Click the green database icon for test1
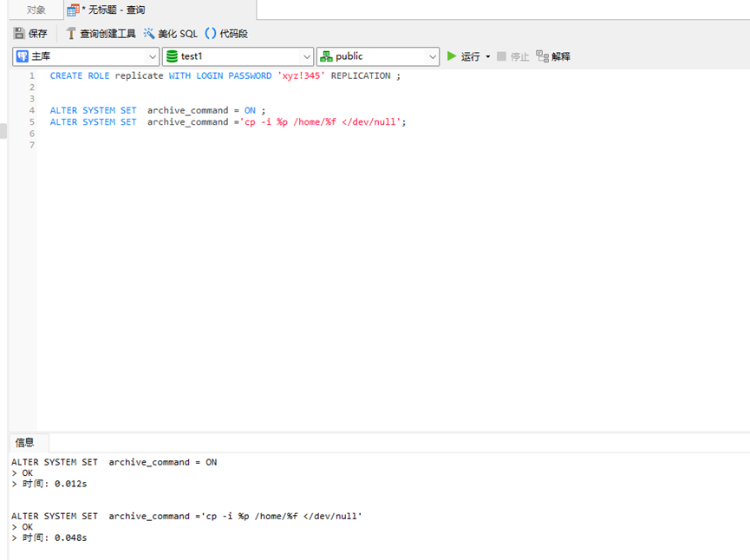The image size is (750, 560). coord(172,56)
